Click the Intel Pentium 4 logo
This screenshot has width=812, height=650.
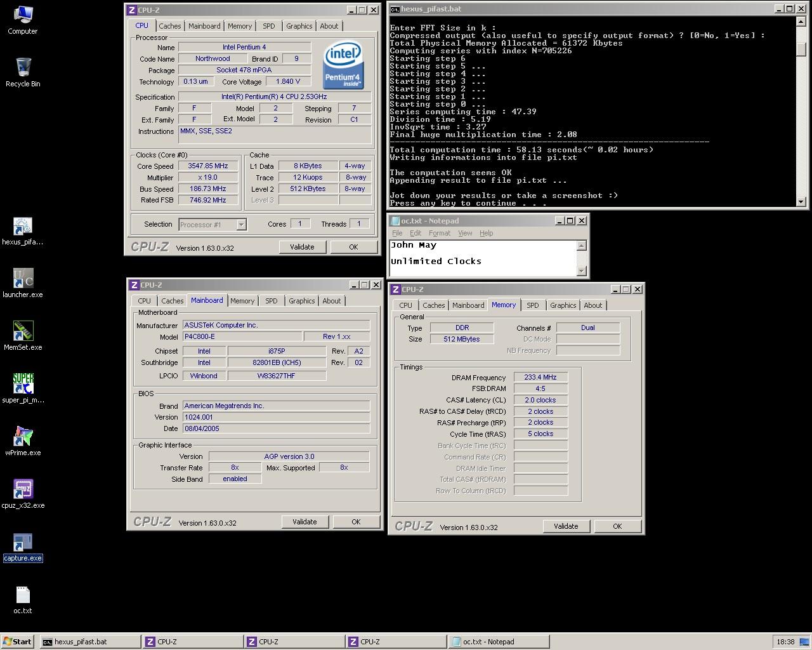click(343, 65)
